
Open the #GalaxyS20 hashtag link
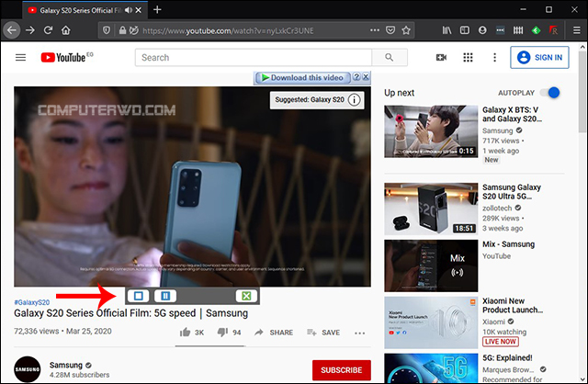click(32, 302)
